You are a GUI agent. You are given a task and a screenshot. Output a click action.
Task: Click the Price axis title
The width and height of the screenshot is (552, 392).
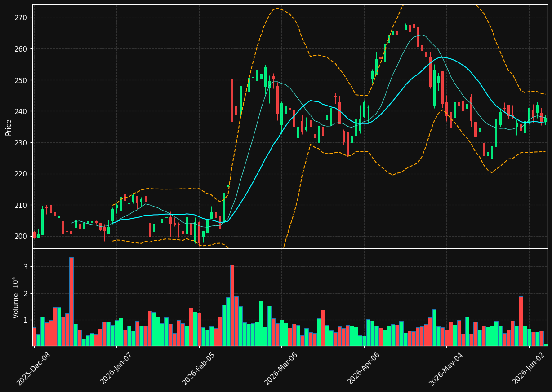[x=9, y=127]
